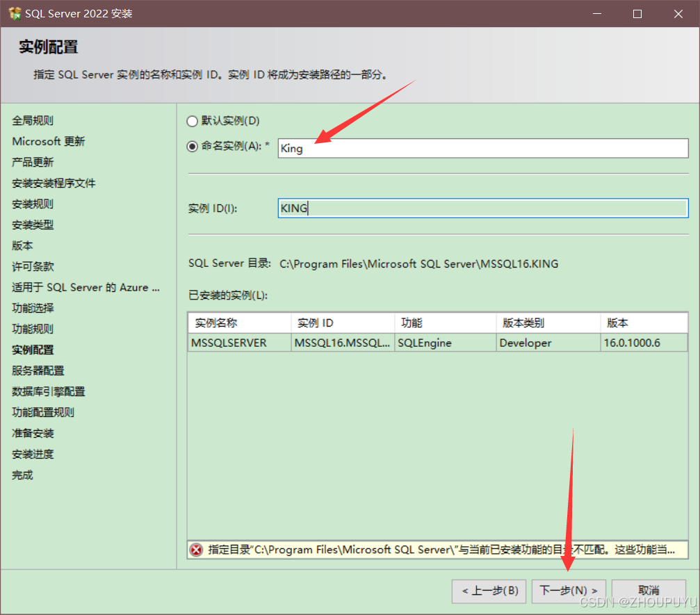Select the 数据库引擎配置 step
This screenshot has height=615, width=700.
(48, 392)
